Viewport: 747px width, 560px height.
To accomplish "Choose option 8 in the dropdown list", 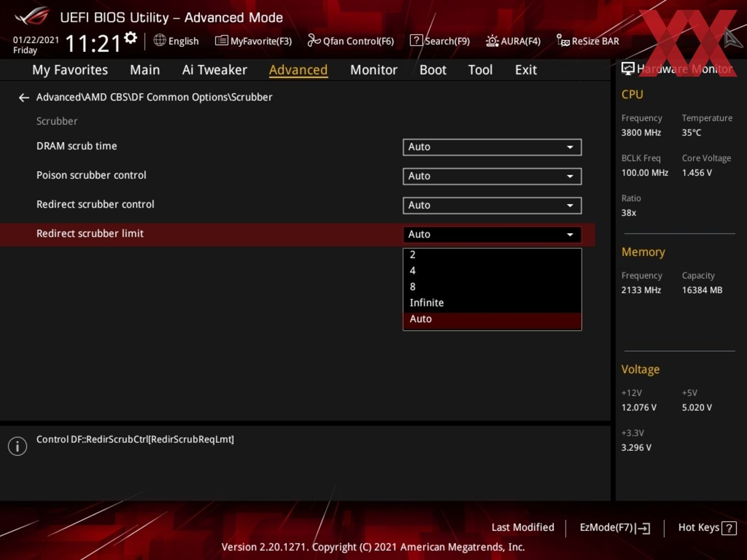I will coord(492,287).
